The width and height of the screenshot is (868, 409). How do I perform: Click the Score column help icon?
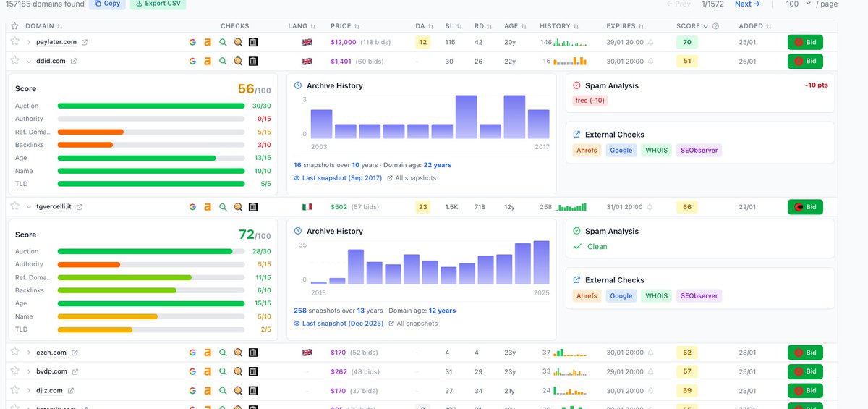click(x=715, y=26)
